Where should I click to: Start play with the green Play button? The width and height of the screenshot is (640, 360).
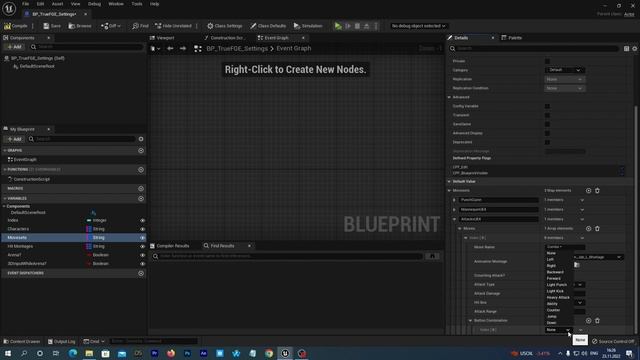pyautogui.click(x=338, y=26)
